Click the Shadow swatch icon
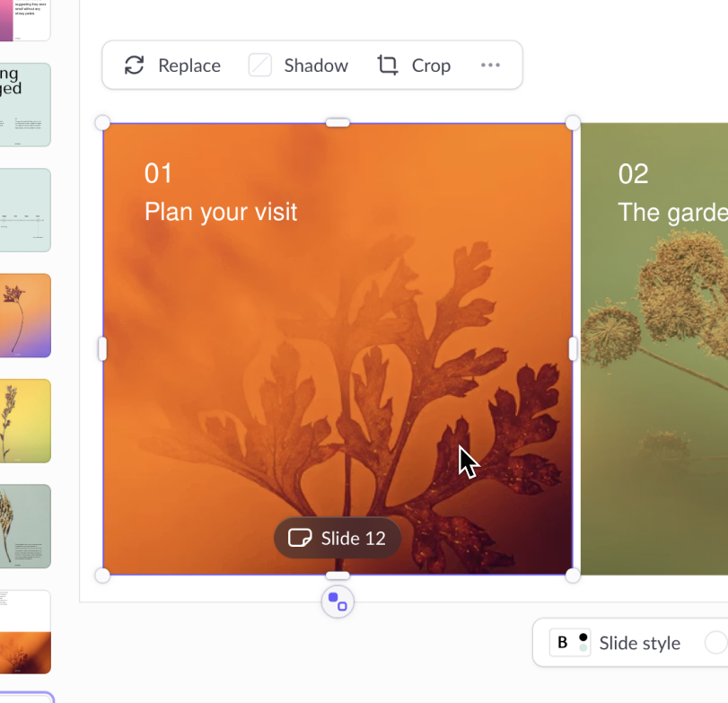728x703 pixels. [260, 65]
